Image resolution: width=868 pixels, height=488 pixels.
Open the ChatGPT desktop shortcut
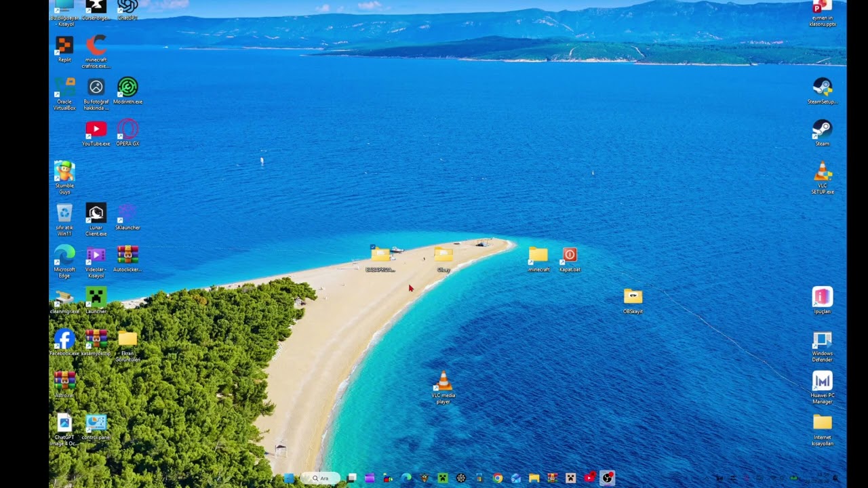coord(127,8)
